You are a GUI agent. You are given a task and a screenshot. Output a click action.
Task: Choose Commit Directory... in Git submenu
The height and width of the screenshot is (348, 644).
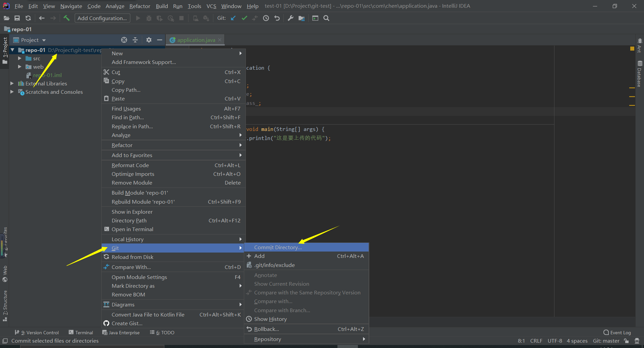[307, 247]
